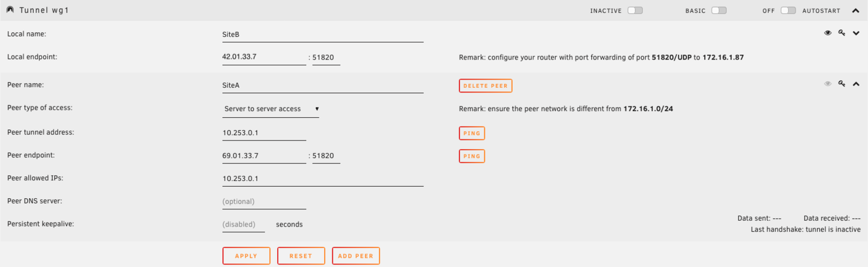This screenshot has width=868, height=267.
Task: Click the Peer DNS server field
Action: pos(264,202)
